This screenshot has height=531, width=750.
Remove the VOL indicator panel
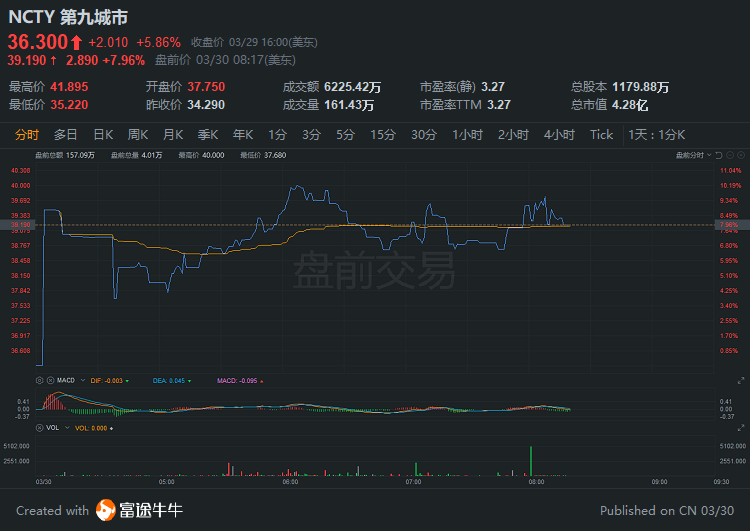click(x=39, y=428)
